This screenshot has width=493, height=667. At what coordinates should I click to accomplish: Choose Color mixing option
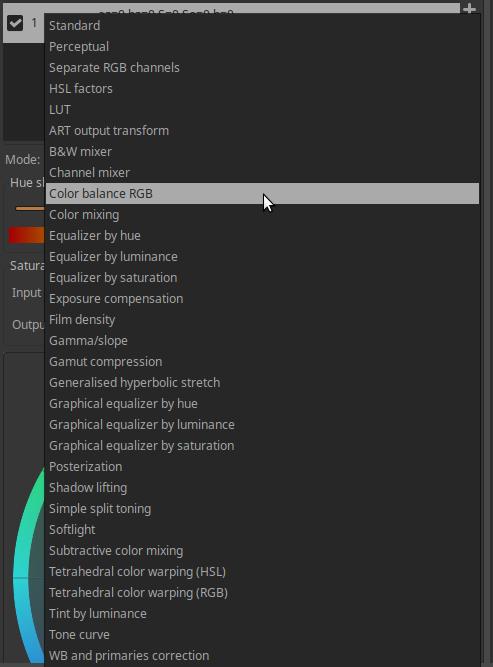click(262, 215)
